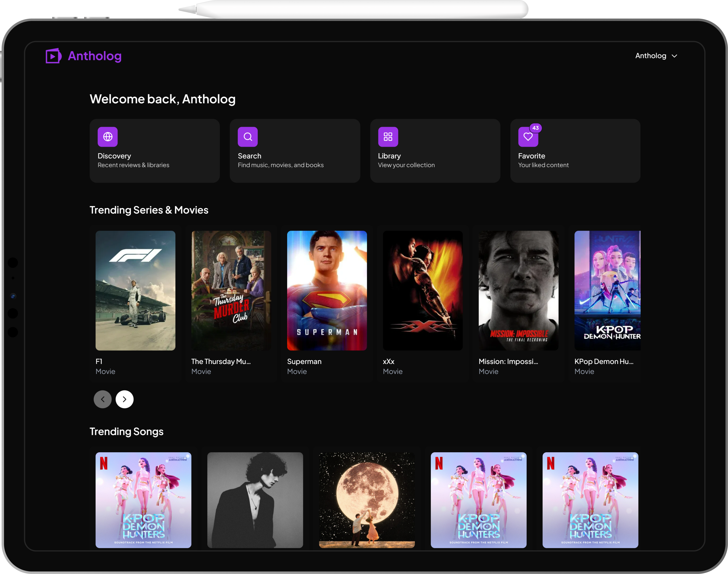This screenshot has height=574, width=728.
Task: Open the Discovery card title
Action: click(x=114, y=156)
